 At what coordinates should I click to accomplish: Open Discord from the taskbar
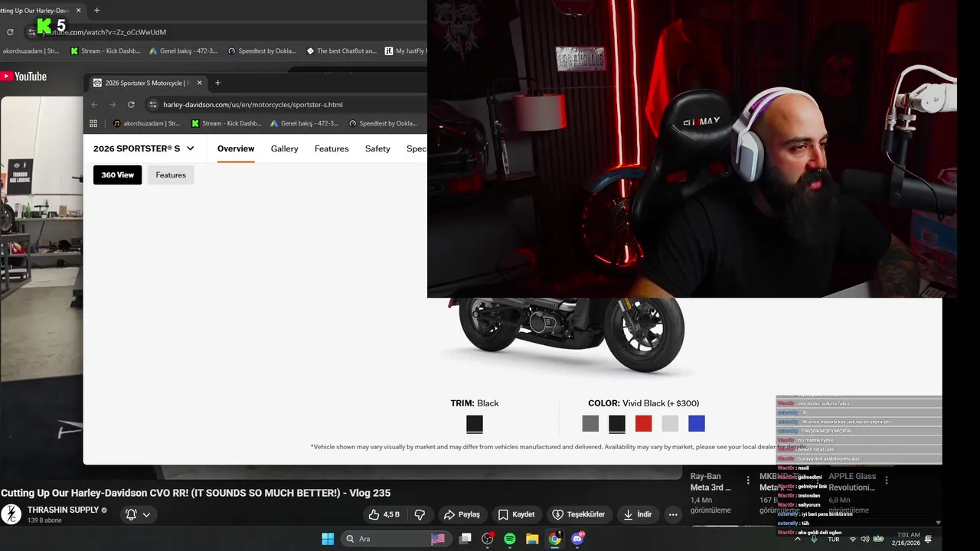(x=577, y=539)
